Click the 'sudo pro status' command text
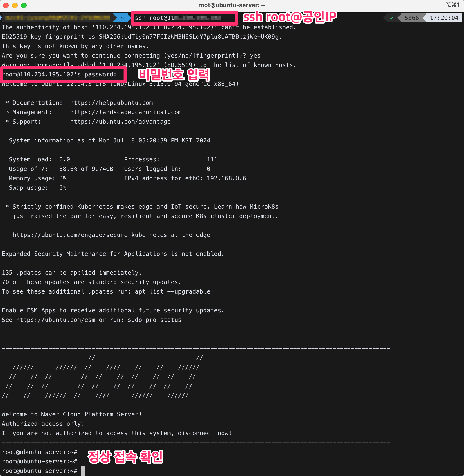This screenshot has width=464, height=476. 154,320
